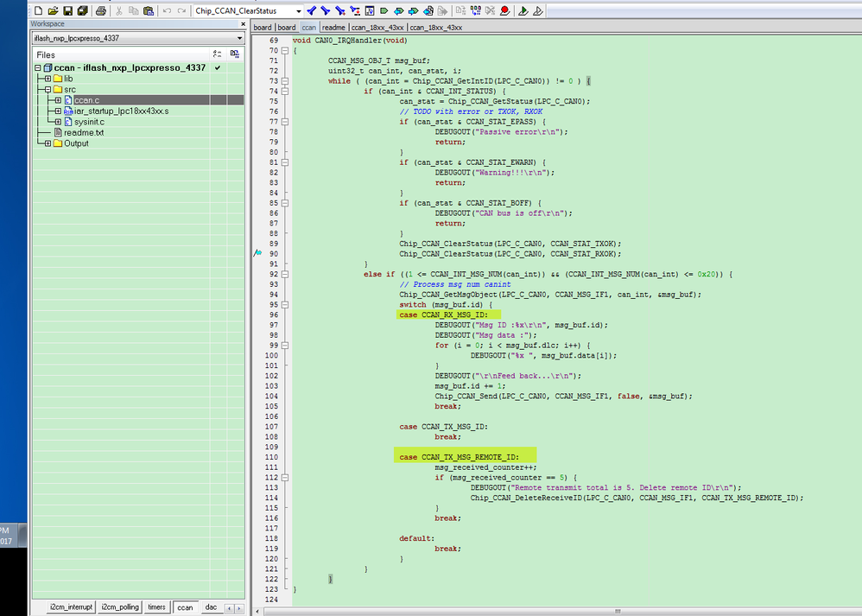Expand the lib folder node
This screenshot has width=862, height=616.
point(48,79)
